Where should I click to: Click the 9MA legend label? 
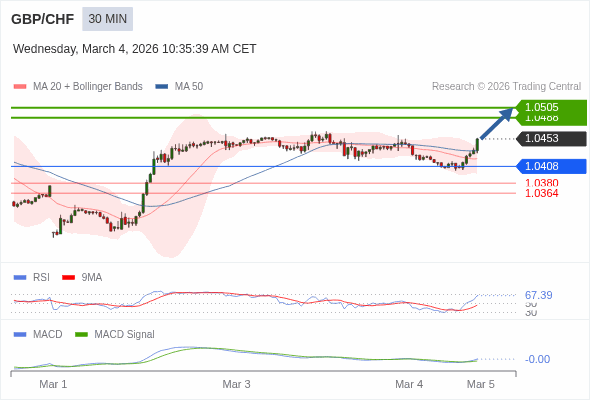coord(92,278)
